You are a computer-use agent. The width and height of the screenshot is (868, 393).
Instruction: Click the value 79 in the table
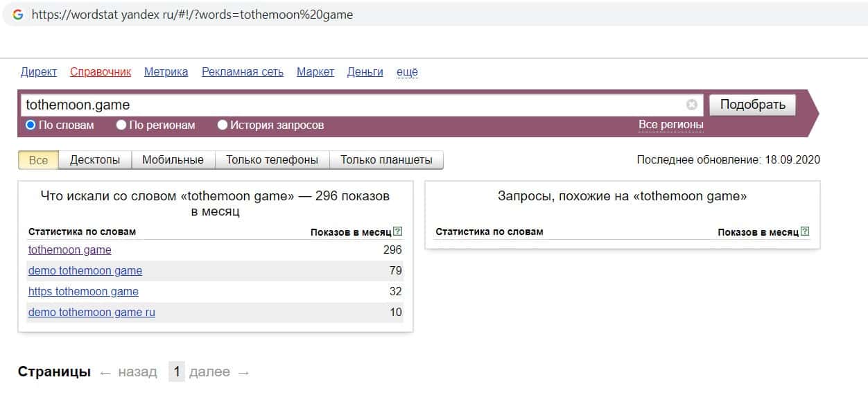click(x=395, y=271)
